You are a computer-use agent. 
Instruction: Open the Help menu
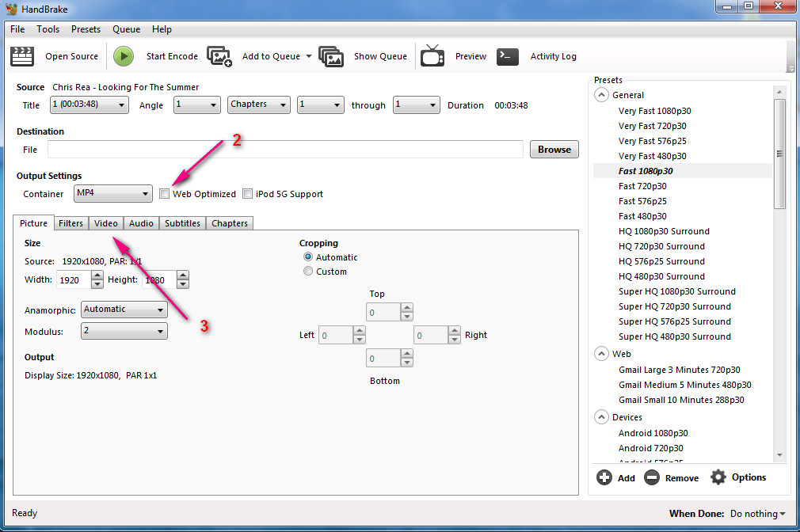point(162,29)
